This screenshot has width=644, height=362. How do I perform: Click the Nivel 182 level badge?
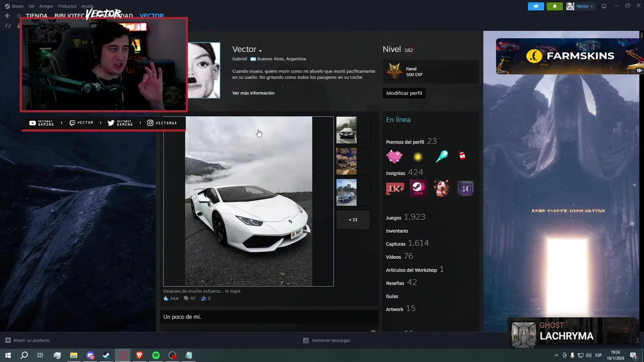[409, 50]
